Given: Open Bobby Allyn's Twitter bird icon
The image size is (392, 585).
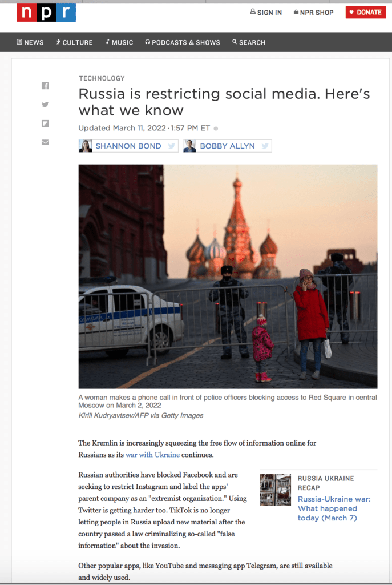Looking at the screenshot, I should click(265, 146).
